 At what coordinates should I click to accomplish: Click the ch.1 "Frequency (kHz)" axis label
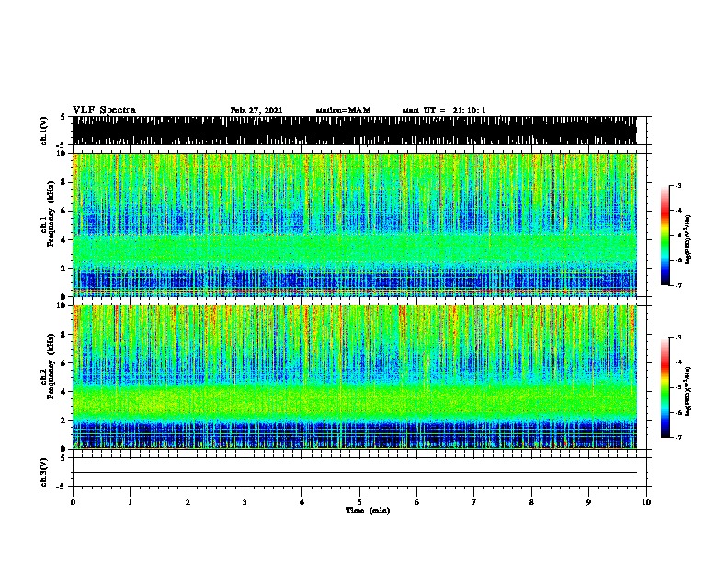(x=51, y=214)
